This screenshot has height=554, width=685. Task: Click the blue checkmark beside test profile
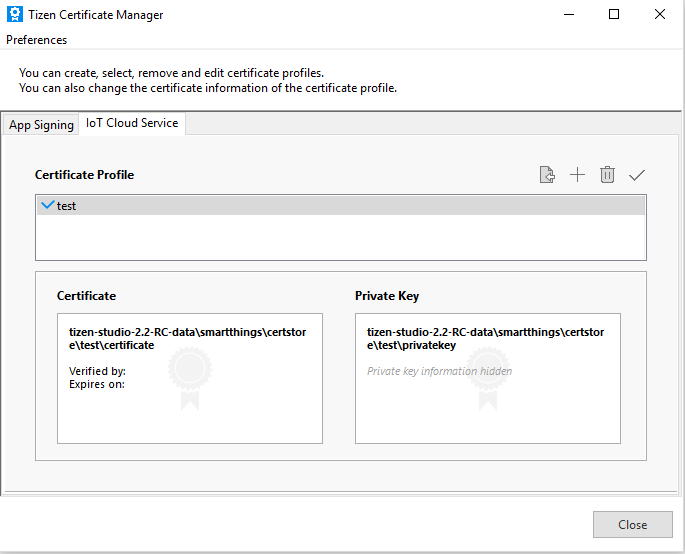coord(46,205)
